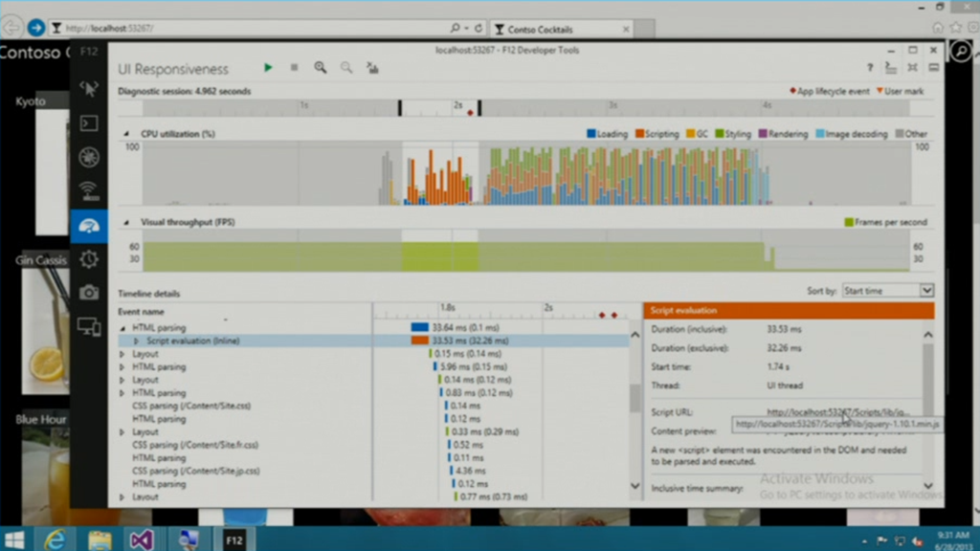Click the orange Script evaluation header

click(790, 311)
